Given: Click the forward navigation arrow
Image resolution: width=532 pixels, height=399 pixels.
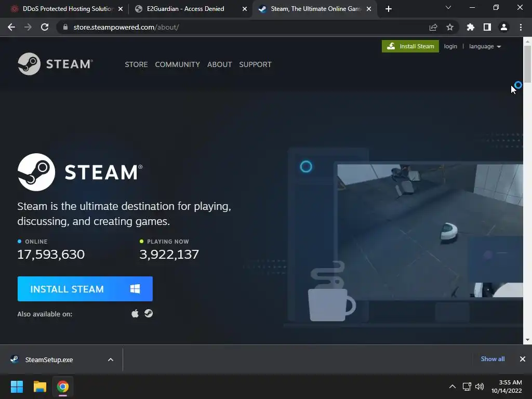Looking at the screenshot, I should [x=28, y=27].
